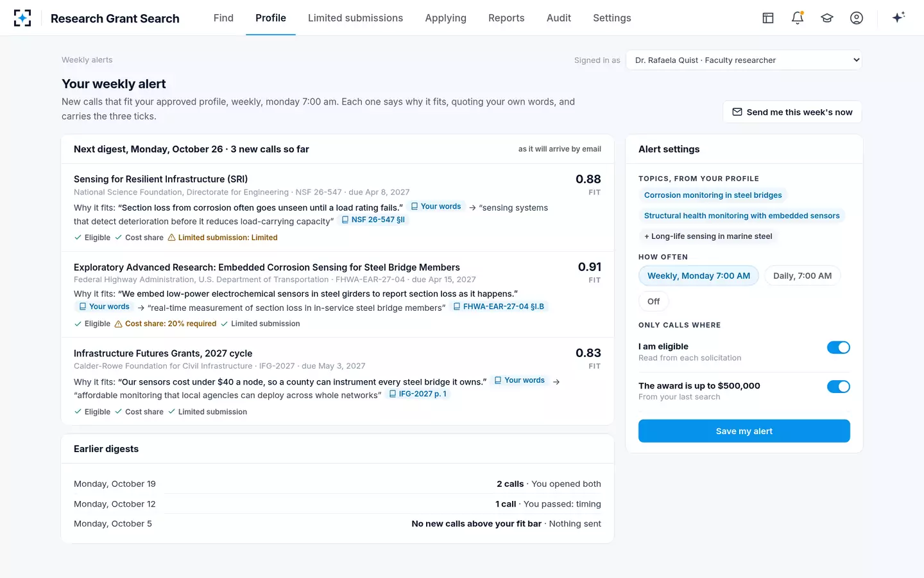Click the 'Save my alert' button

(744, 431)
